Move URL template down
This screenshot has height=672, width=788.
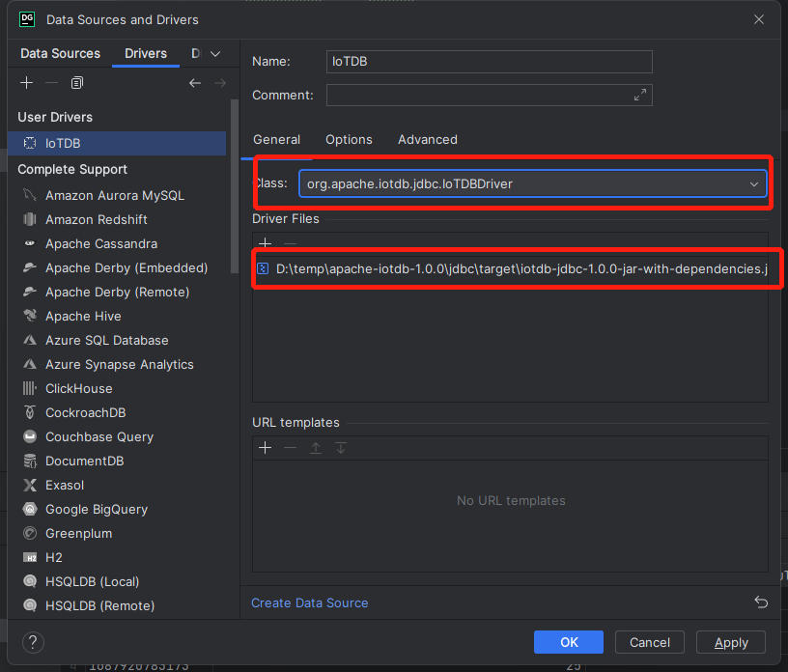pyautogui.click(x=341, y=447)
